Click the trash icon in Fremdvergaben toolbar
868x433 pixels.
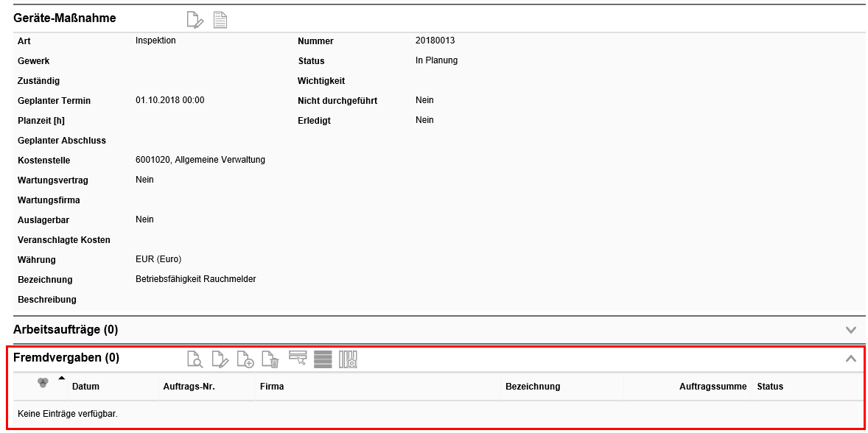coord(271,359)
